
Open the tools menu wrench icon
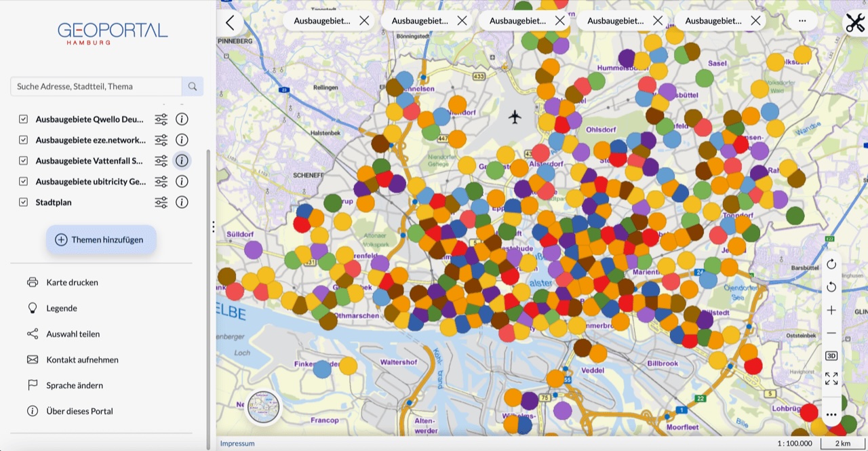pos(854,22)
